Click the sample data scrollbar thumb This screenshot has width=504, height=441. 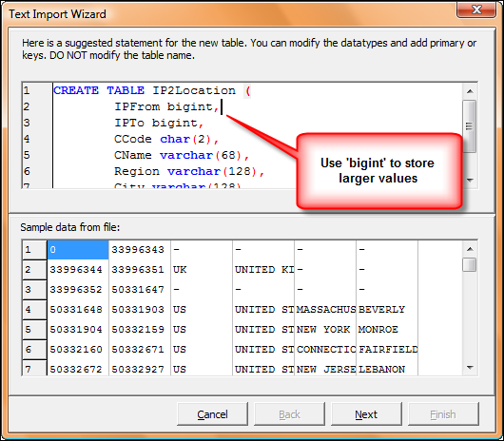coord(469,264)
